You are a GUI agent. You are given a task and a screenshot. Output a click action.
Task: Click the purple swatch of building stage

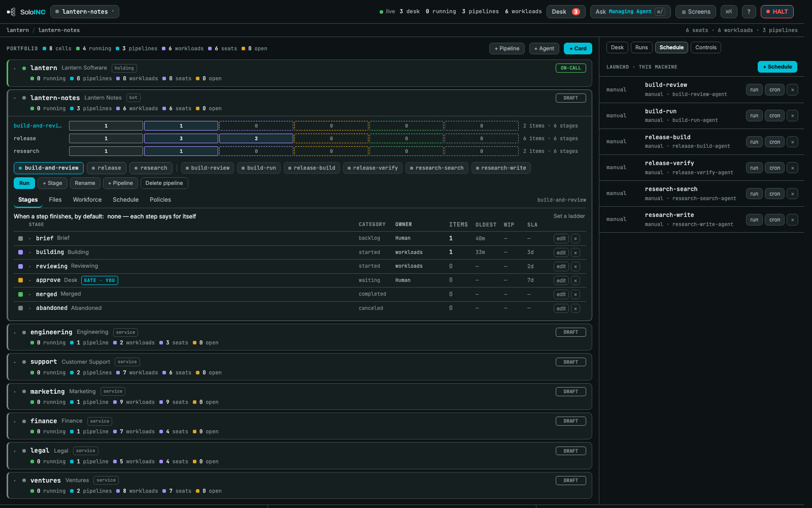coord(20,252)
